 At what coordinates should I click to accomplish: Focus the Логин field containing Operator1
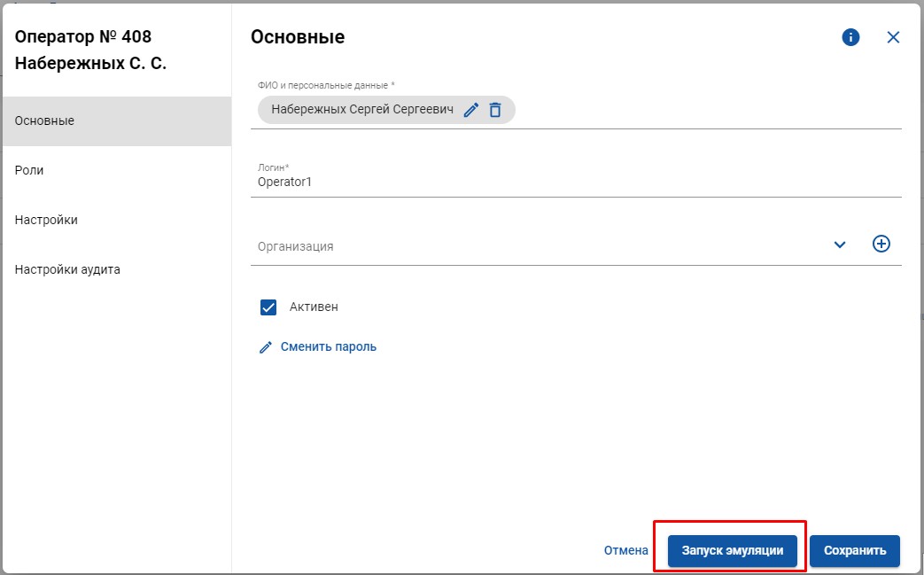[x=532, y=182]
